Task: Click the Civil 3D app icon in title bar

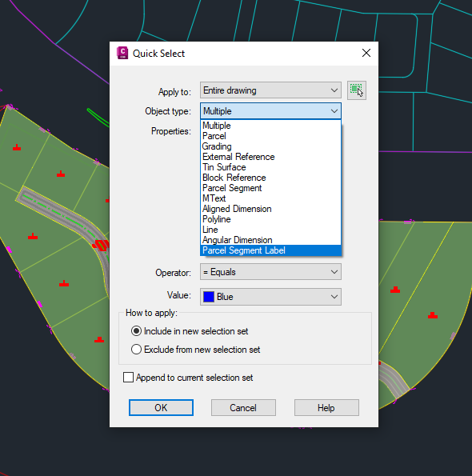Action: [x=122, y=53]
